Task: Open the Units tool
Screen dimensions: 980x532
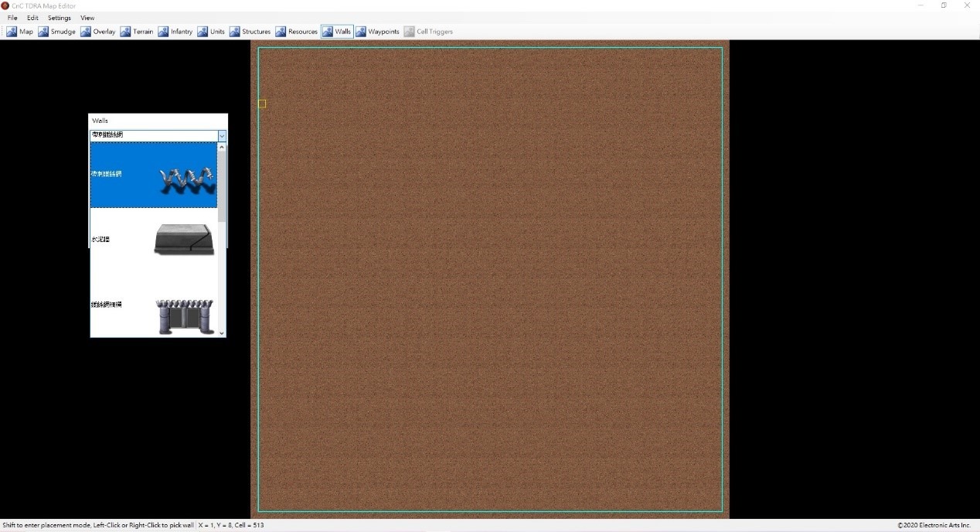Action: [211, 32]
